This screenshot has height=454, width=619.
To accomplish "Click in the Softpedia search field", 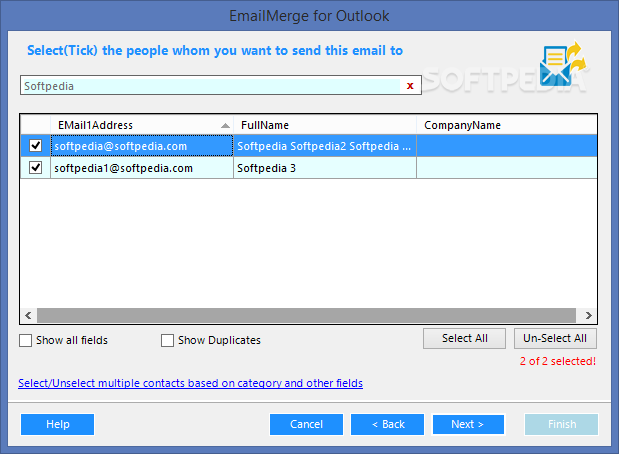I will pos(211,86).
